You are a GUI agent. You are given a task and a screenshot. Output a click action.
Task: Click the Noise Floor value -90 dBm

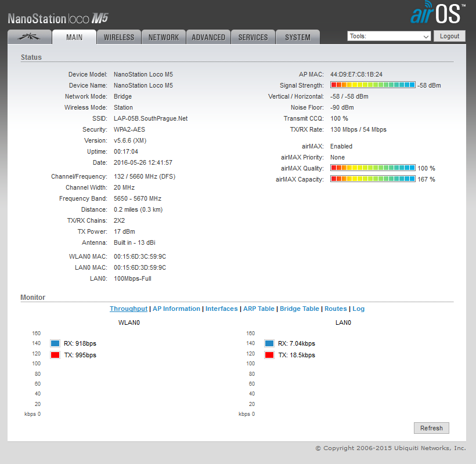[x=342, y=108]
